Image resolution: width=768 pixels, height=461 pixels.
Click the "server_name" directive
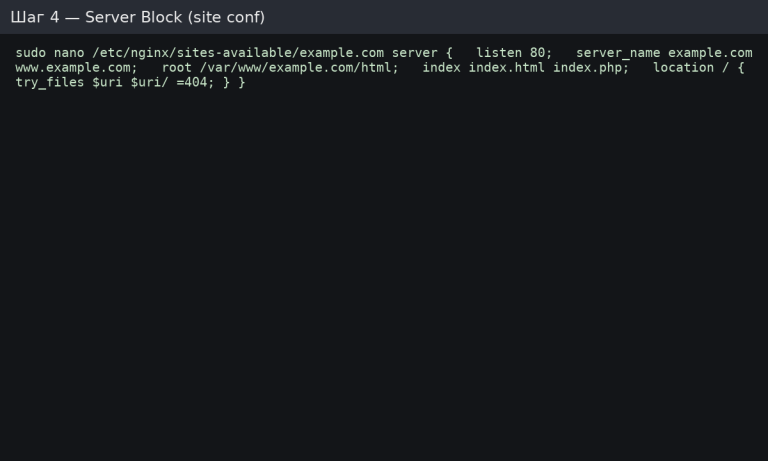(x=618, y=52)
